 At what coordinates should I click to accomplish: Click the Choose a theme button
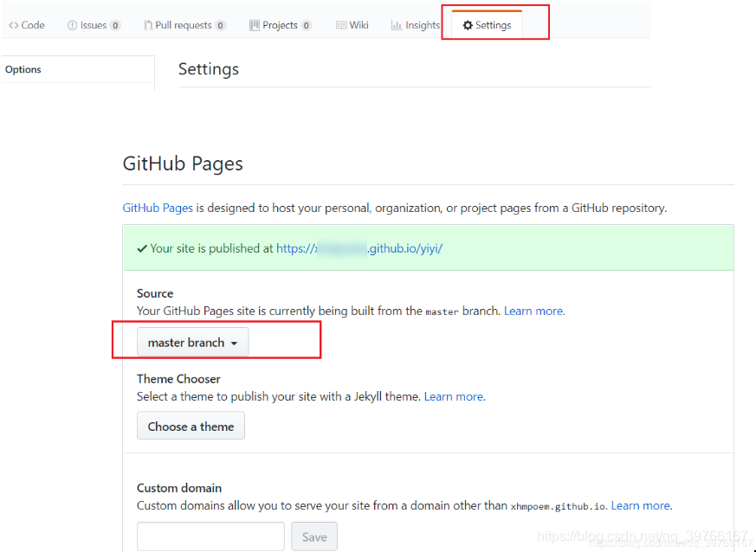point(191,426)
